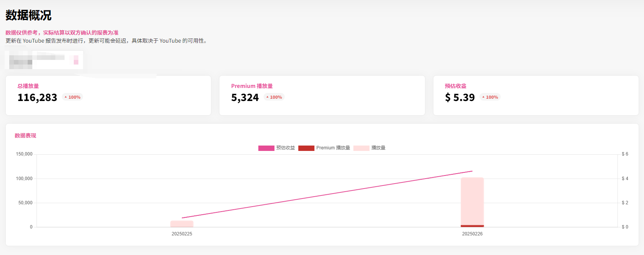The height and width of the screenshot is (255, 644).
Task: Click up-arrow icon beside 5,324
Action: click(267, 97)
